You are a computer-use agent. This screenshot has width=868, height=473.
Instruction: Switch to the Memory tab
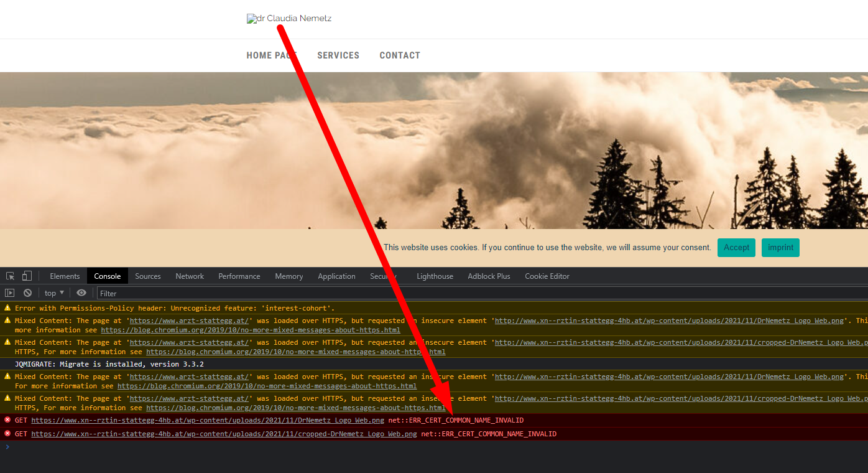[289, 276]
